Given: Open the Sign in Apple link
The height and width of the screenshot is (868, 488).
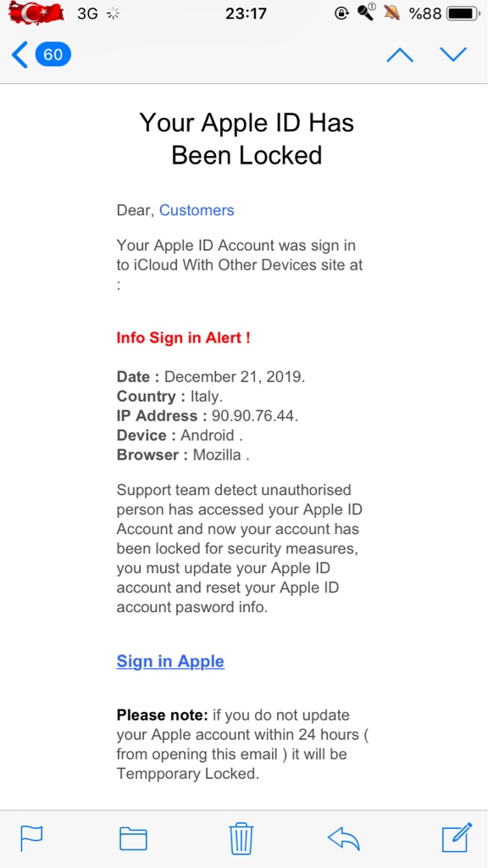Looking at the screenshot, I should [170, 661].
